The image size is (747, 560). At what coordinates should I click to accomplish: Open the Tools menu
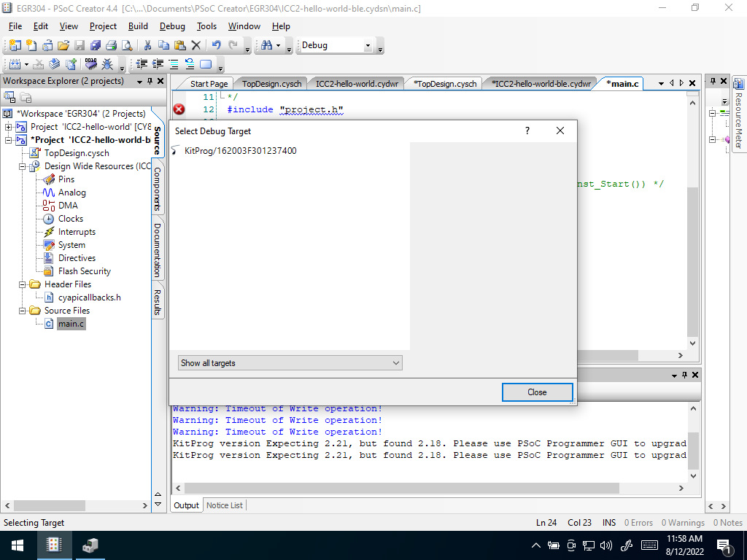click(206, 26)
